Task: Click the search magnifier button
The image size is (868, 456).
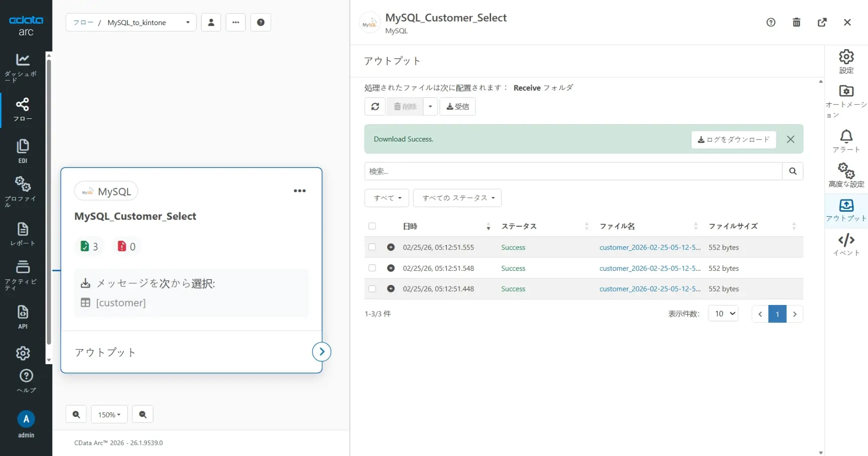Action: [792, 171]
